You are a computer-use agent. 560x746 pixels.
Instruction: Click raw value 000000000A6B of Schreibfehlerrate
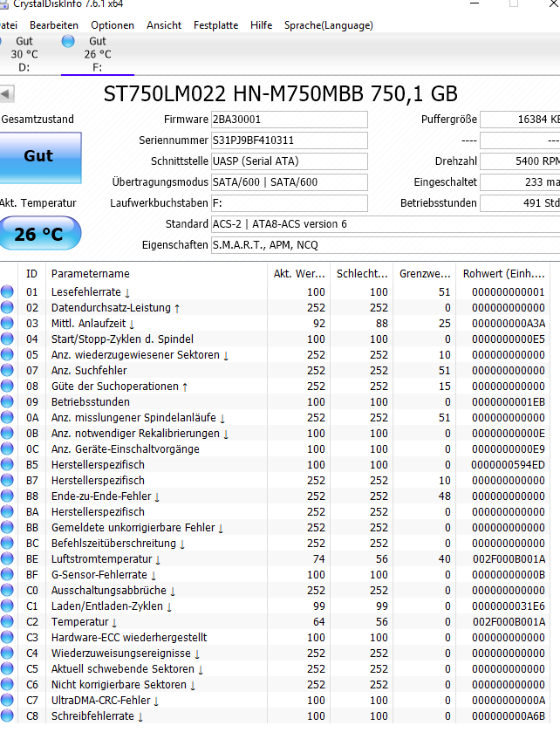click(509, 715)
